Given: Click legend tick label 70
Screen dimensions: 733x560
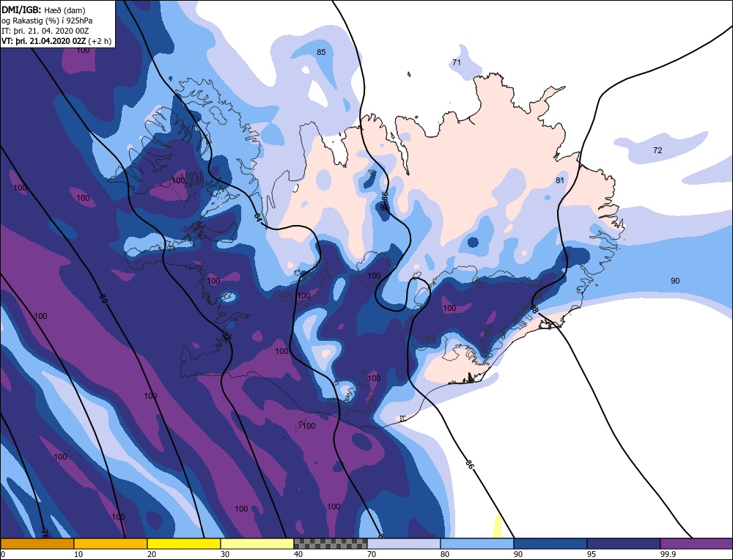Looking at the screenshot, I should 372,554.
